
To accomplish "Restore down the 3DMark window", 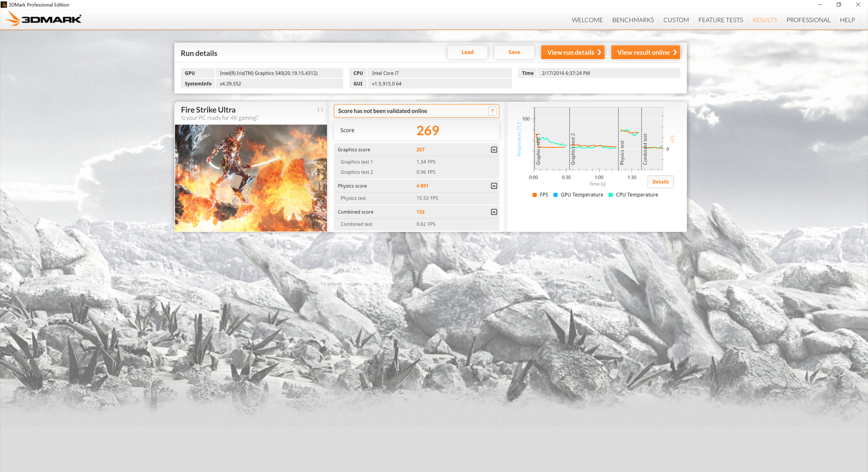I will click(839, 5).
